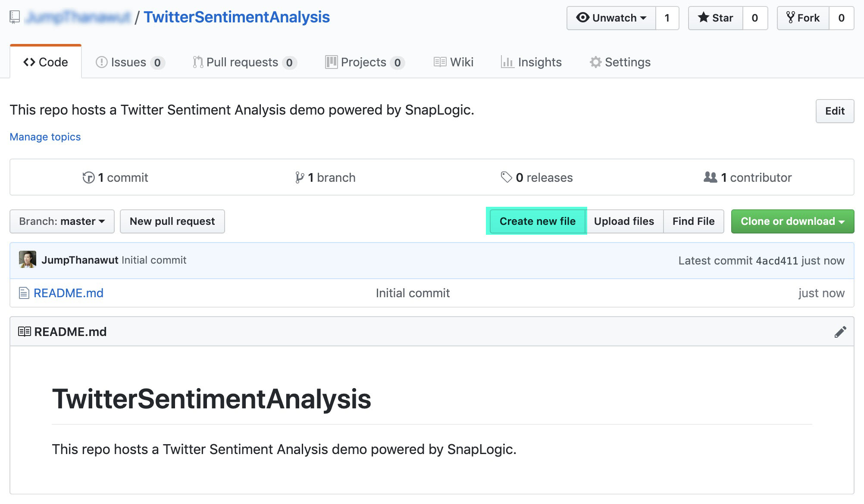Edit README with the pencil icon
Viewport: 864px width, 504px height.
coord(840,332)
